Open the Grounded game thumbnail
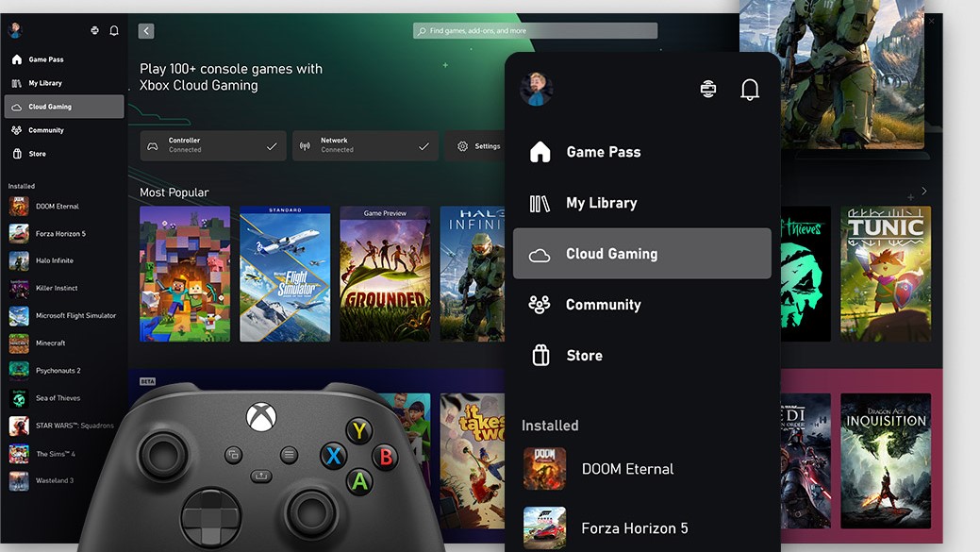This screenshot has width=980, height=552. click(x=385, y=274)
